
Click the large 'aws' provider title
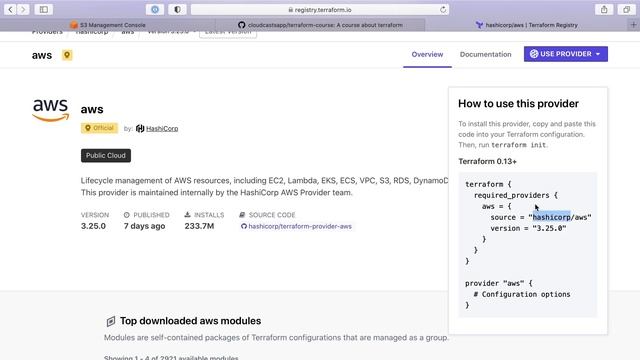click(x=92, y=109)
